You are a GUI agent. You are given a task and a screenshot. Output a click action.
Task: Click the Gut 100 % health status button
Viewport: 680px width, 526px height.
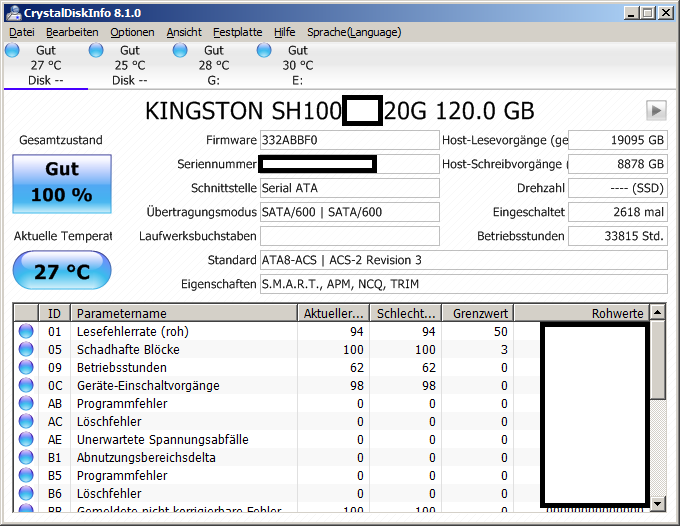click(62, 184)
